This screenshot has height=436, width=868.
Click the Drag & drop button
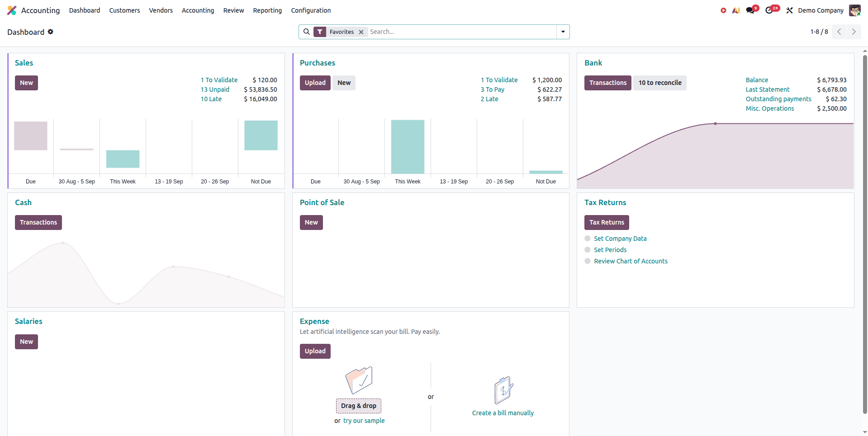click(x=359, y=406)
